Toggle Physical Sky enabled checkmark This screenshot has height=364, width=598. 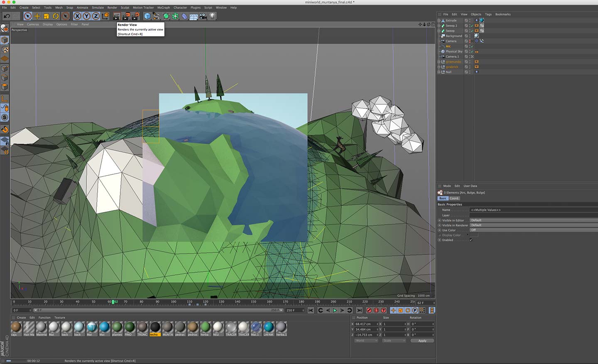tap(472, 51)
